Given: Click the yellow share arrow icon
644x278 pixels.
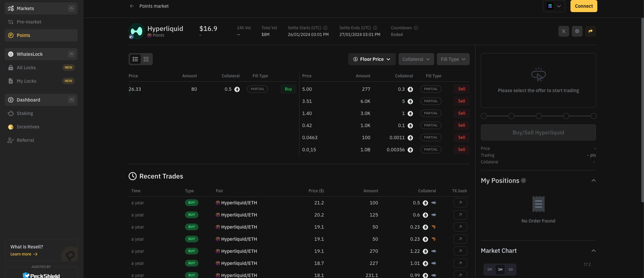Looking at the screenshot, I should 591,31.
